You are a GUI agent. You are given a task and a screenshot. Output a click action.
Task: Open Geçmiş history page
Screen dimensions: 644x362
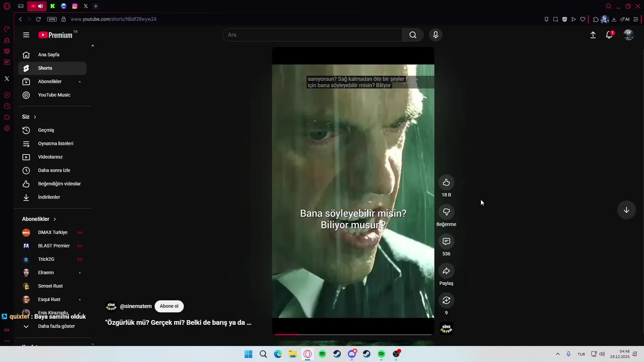[x=52, y=130]
